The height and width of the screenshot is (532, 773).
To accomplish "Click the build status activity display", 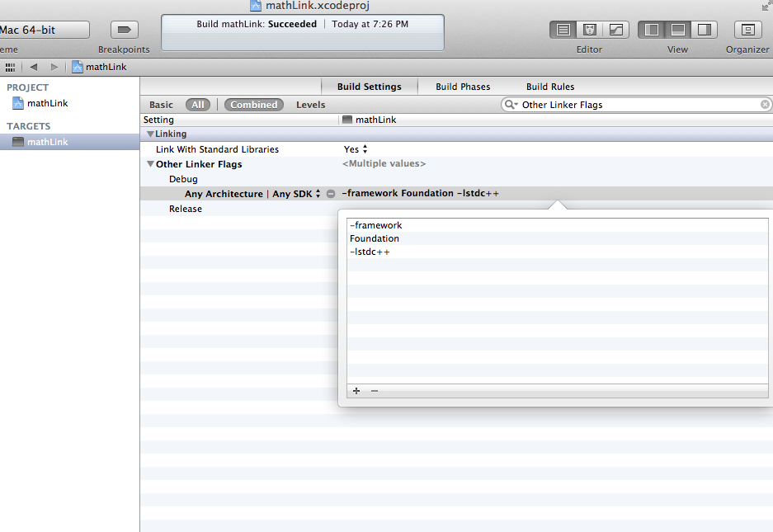I will pyautogui.click(x=303, y=32).
